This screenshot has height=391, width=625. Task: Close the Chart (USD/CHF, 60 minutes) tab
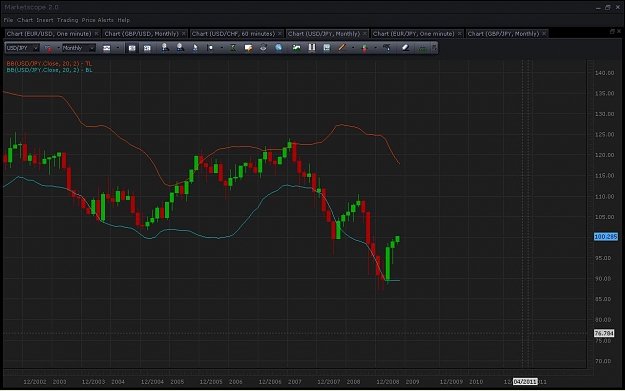280,33
